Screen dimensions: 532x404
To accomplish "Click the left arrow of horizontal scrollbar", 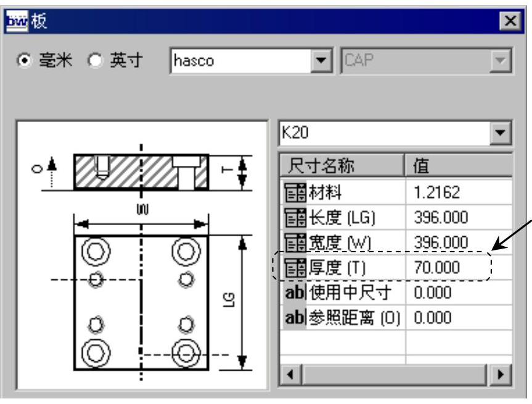I will (x=291, y=375).
